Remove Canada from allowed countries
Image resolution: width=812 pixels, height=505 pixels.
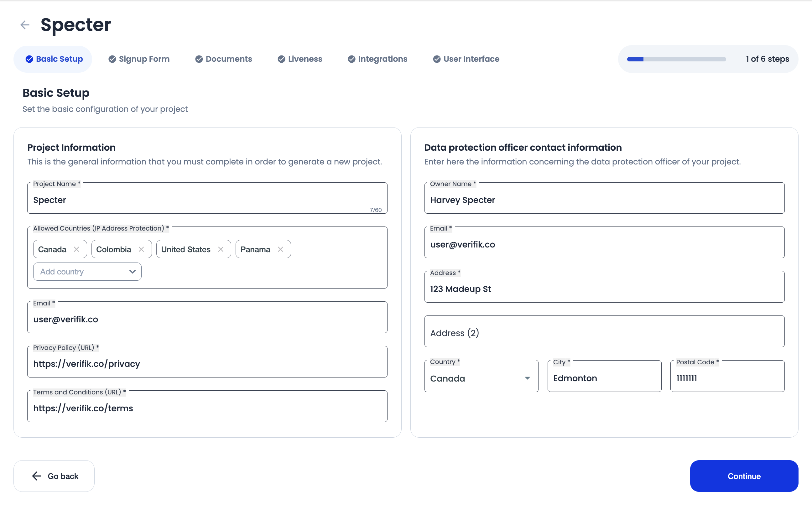click(x=76, y=249)
